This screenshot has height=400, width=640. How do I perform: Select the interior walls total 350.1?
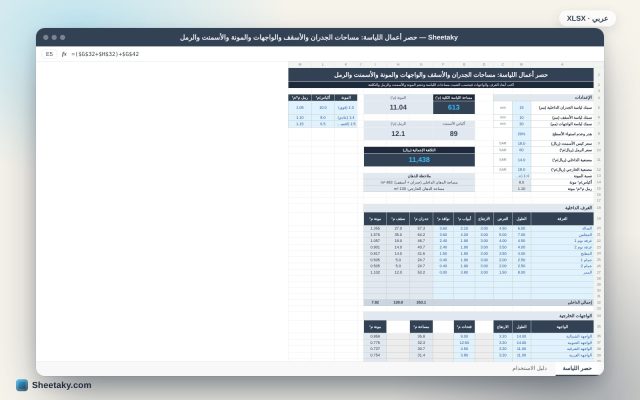421,302
